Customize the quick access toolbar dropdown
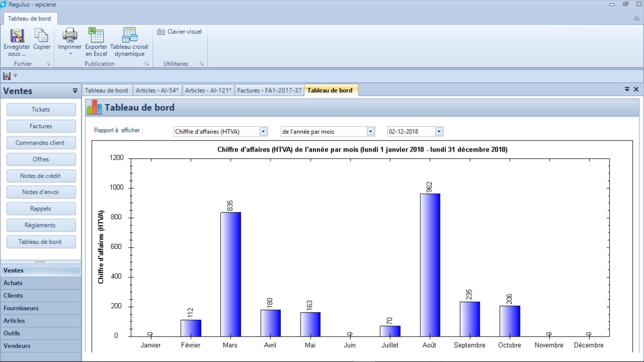Screen dimensions: 644x362 pos(15,76)
